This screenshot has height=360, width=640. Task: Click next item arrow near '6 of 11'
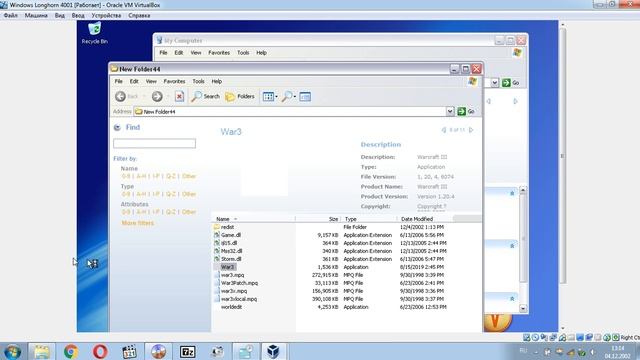[x=471, y=130]
